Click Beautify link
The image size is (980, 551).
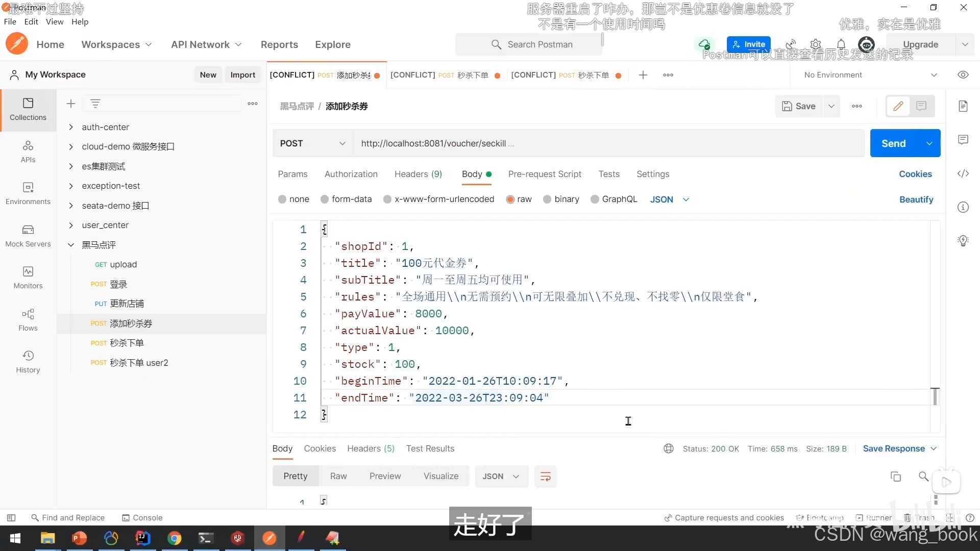[916, 199]
